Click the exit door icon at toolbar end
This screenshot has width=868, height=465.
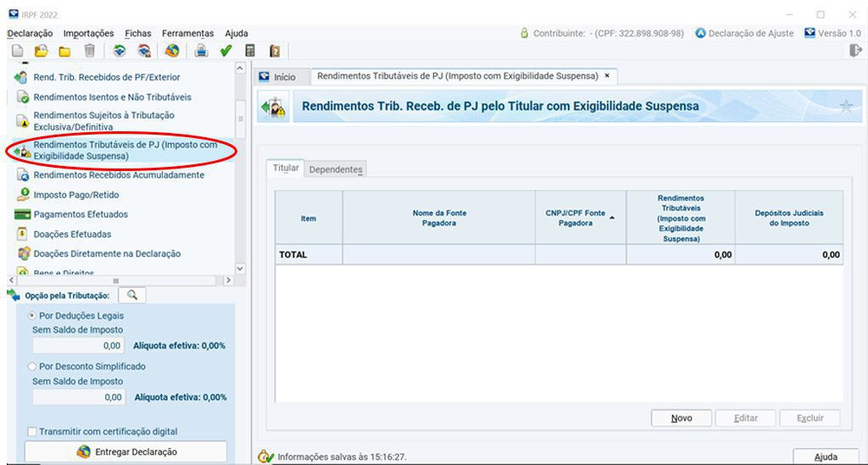[855, 51]
